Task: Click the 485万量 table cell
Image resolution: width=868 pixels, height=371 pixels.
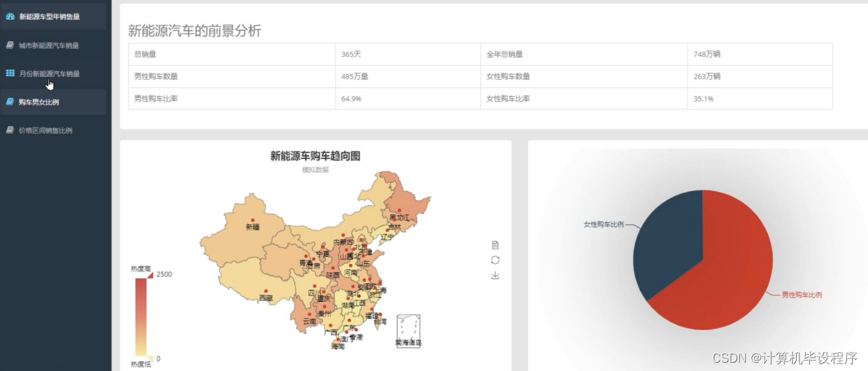Action: [x=408, y=76]
